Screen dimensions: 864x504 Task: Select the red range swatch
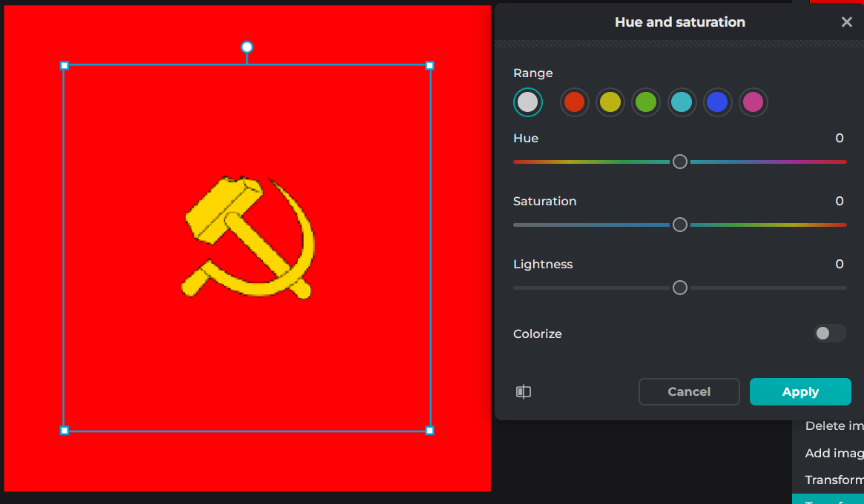coord(574,102)
